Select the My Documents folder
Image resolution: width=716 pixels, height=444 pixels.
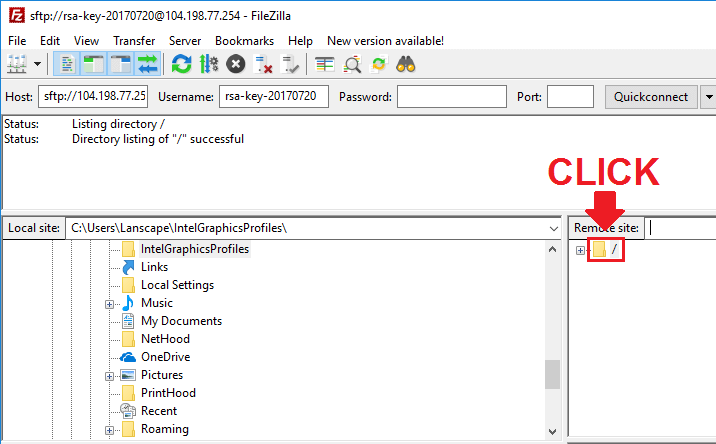pos(181,321)
